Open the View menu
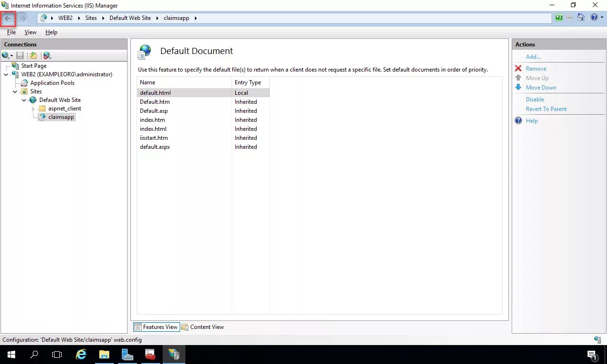This screenshot has width=607, height=364. [30, 32]
